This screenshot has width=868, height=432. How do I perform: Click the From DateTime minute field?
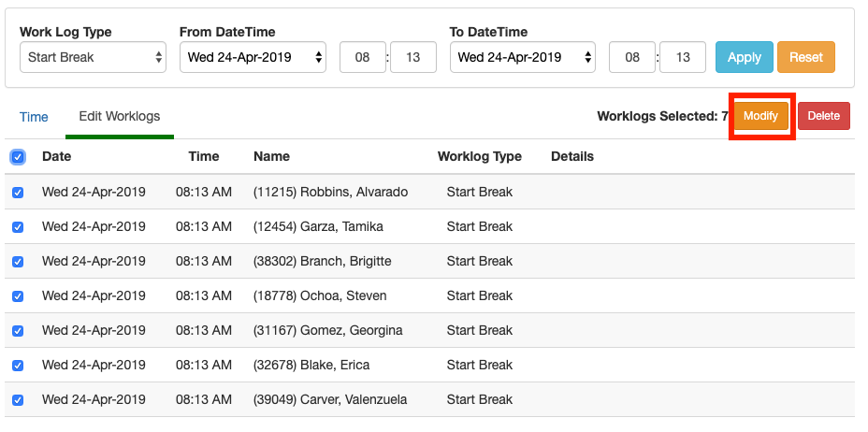(x=413, y=57)
